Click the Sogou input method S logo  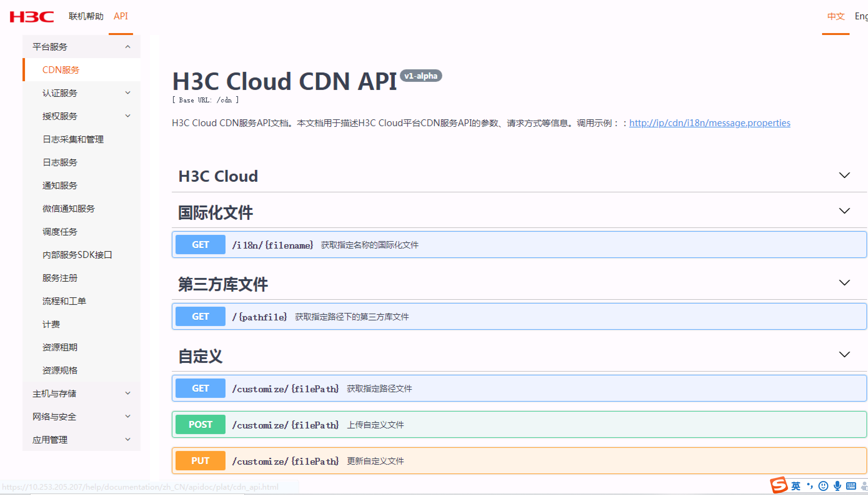click(779, 486)
